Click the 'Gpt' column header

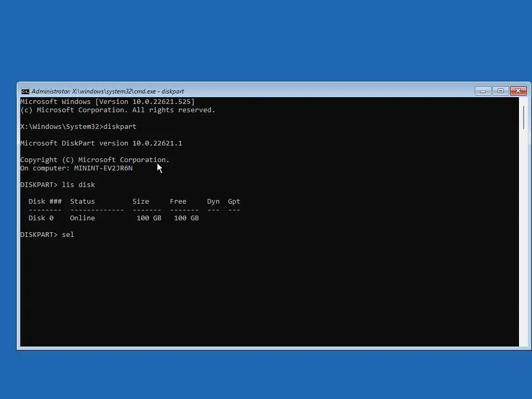[x=234, y=202]
